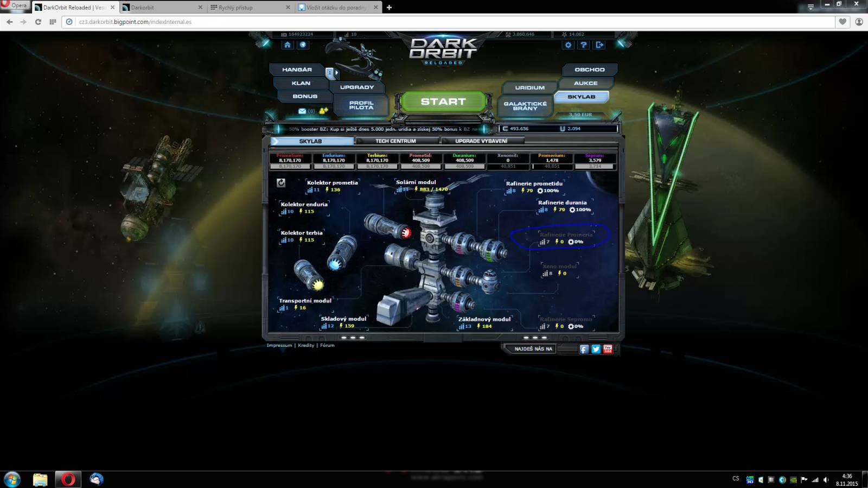Select the Transportní modul label

305,300
